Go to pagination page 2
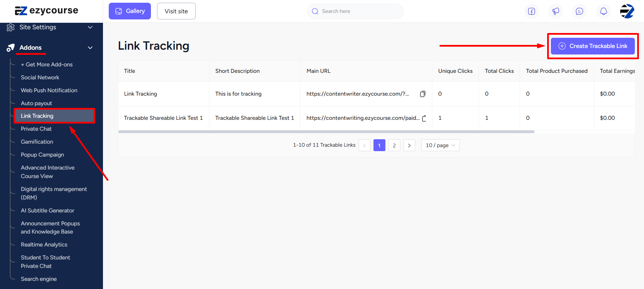Image resolution: width=644 pixels, height=289 pixels. pyautogui.click(x=394, y=145)
